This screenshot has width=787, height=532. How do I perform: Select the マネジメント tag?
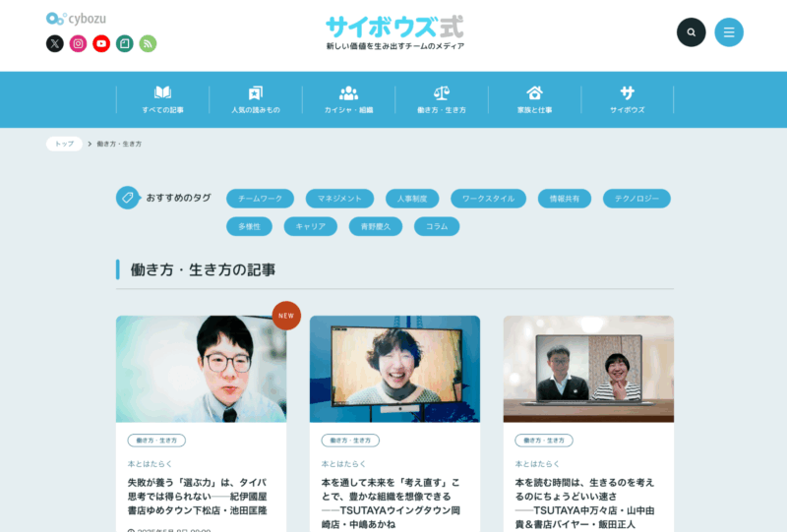[x=339, y=199]
